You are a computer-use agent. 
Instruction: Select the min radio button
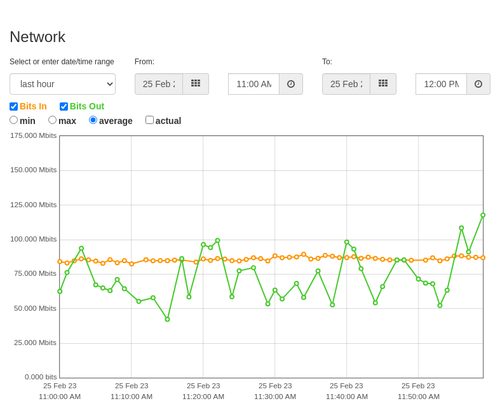[x=13, y=120]
